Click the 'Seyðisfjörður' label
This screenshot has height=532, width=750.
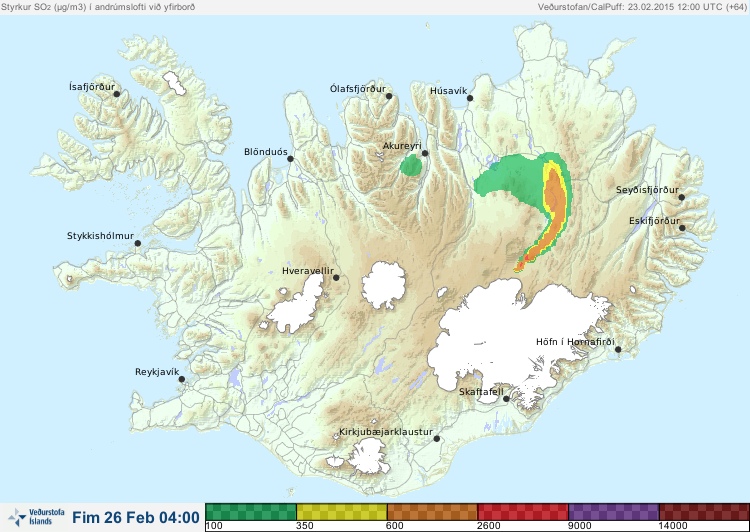pyautogui.click(x=647, y=190)
